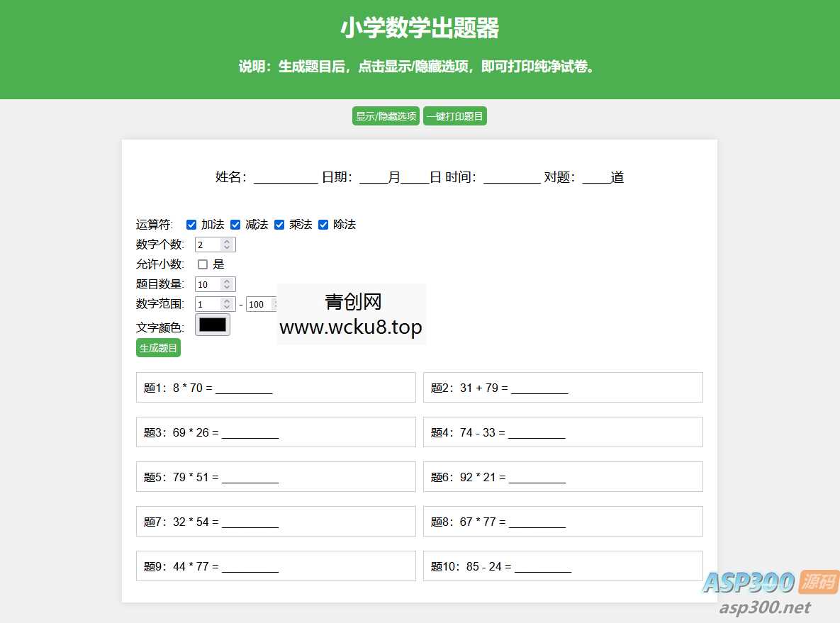Click the 生成题目 button
This screenshot has height=623, width=840.
[157, 347]
